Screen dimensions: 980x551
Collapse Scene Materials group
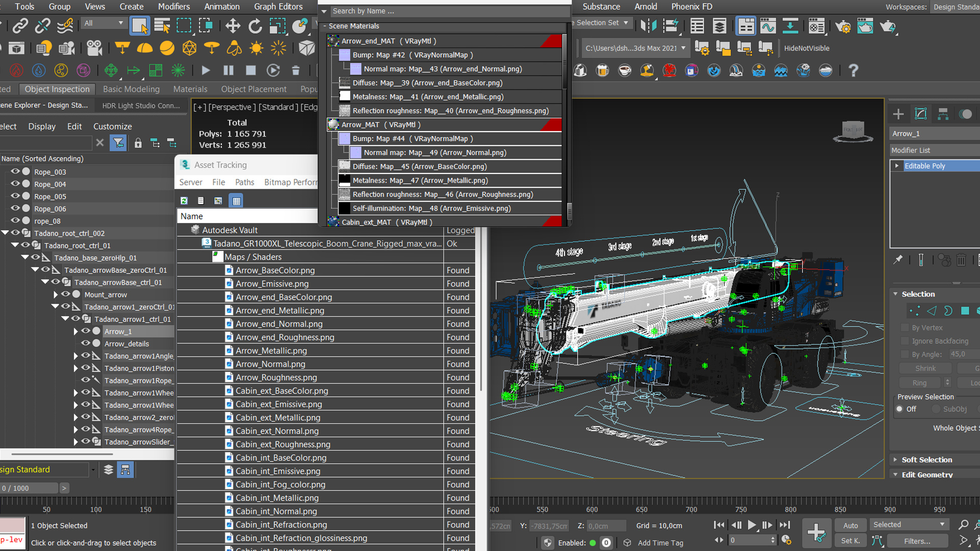pyautogui.click(x=324, y=26)
